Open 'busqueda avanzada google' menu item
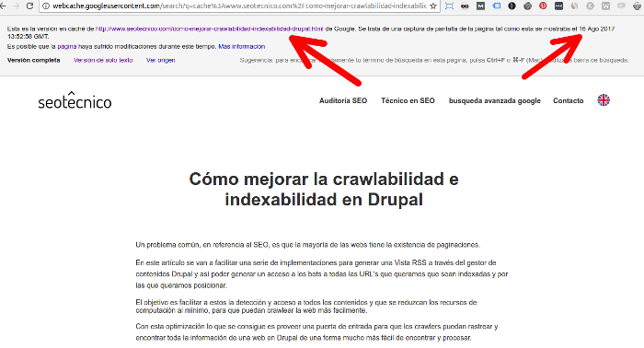644x348 pixels. pyautogui.click(x=495, y=100)
